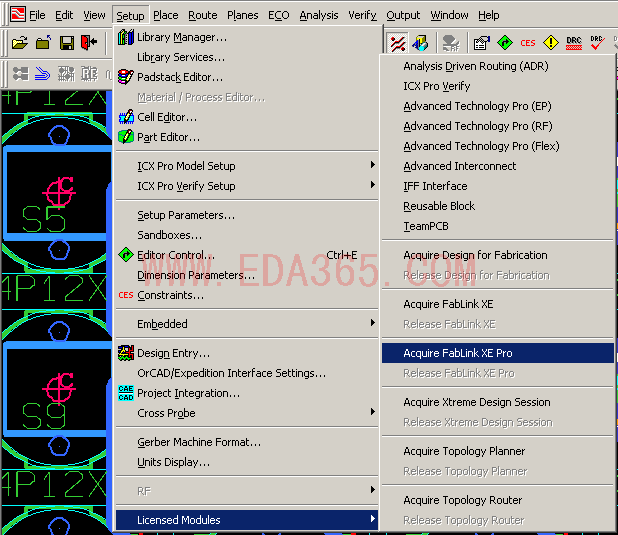The height and width of the screenshot is (535, 618).
Task: Select Gerber Machine Format entry
Action: coord(247,442)
